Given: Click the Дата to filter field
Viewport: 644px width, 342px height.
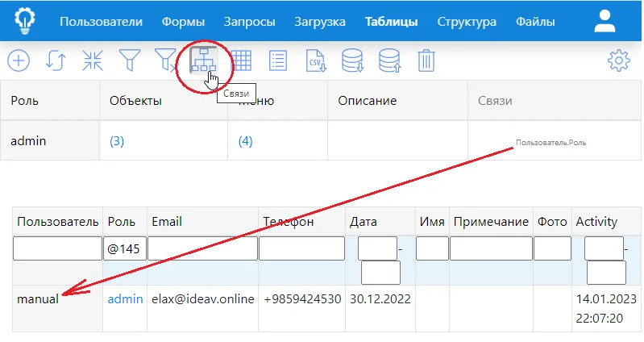Looking at the screenshot, I should click(380, 273).
